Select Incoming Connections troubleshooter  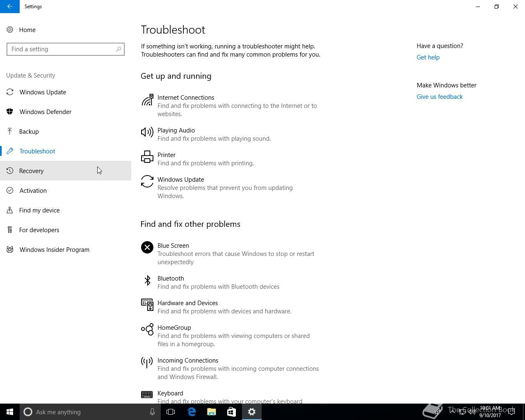tap(231, 369)
